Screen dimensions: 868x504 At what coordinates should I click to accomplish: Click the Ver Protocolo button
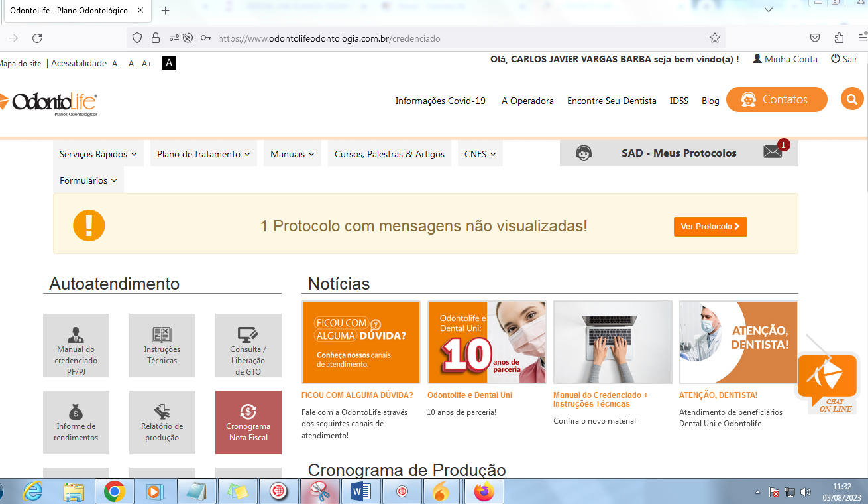click(x=710, y=227)
